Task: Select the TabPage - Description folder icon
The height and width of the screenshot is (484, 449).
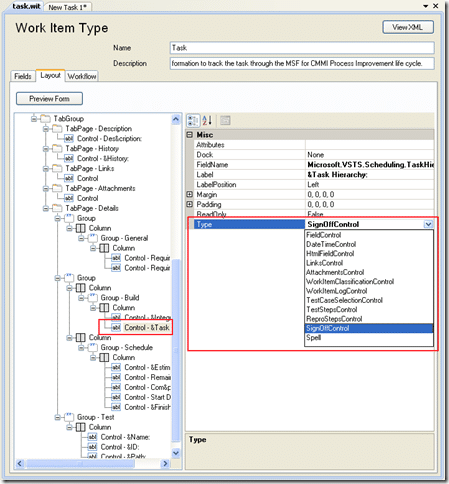Action: tap(57, 128)
